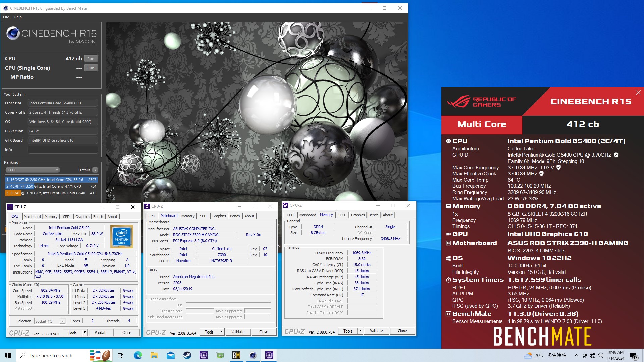Expand the CPU ranking dropdown in Cinebench
Image resolution: width=644 pixels, height=362 pixels.
[x=33, y=170]
